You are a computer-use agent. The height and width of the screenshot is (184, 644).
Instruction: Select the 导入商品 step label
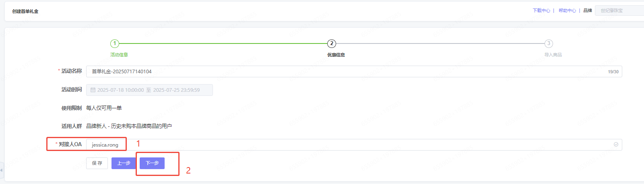553,55
